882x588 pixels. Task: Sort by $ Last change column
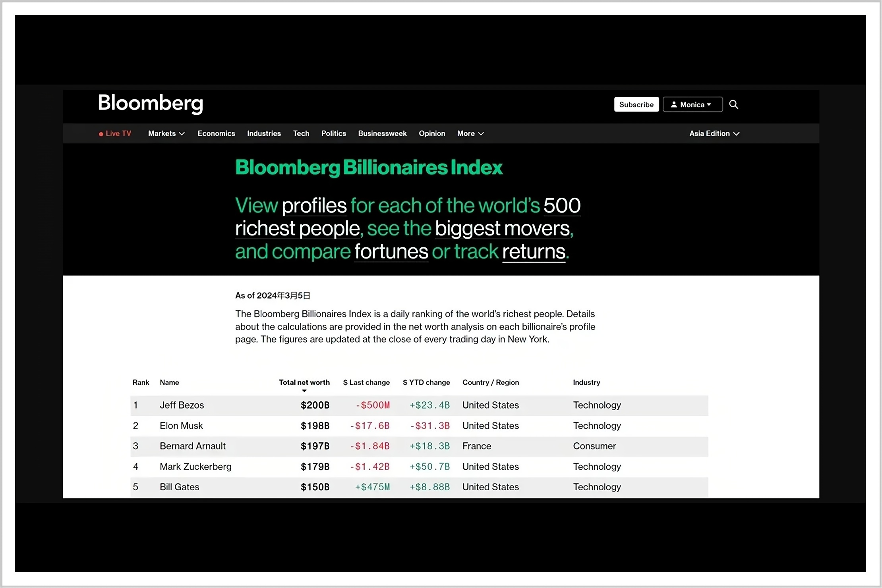pyautogui.click(x=366, y=382)
